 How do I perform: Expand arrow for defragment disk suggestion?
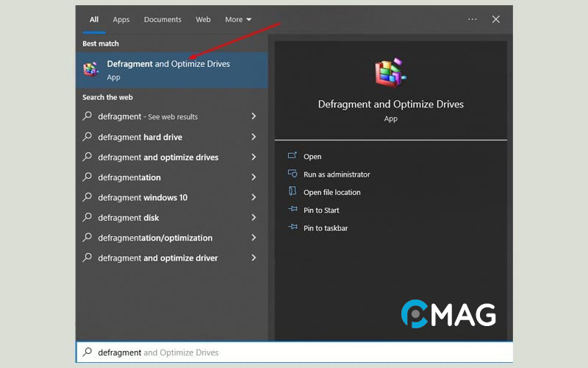[x=254, y=218]
